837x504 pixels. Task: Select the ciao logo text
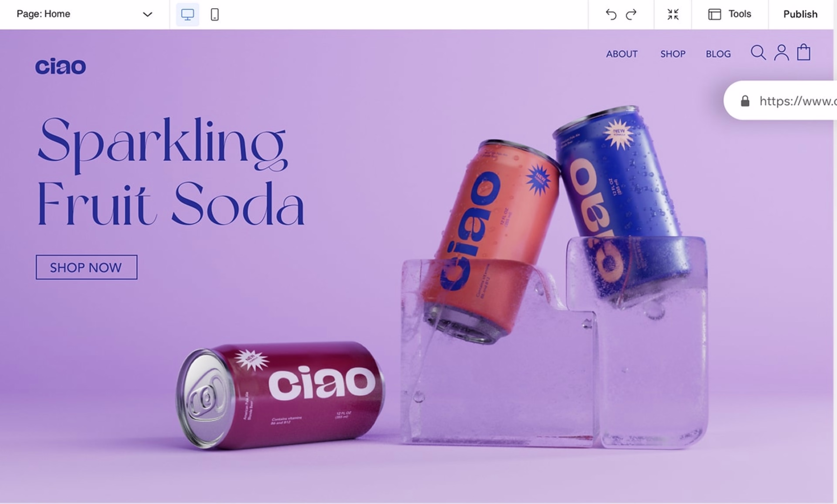point(60,66)
